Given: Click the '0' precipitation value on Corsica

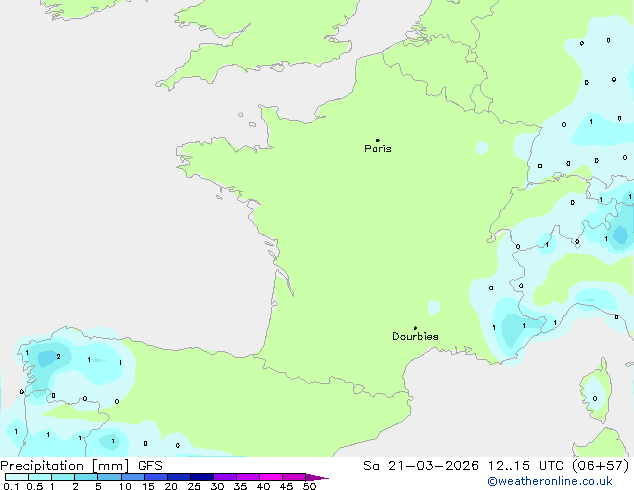Looking at the screenshot, I should 595,399.
